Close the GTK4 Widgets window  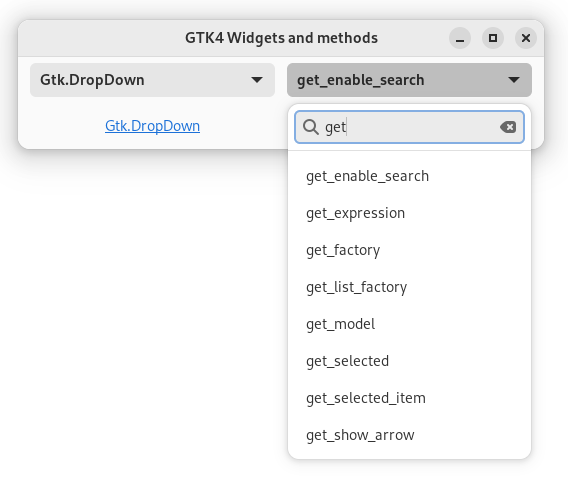[526, 38]
